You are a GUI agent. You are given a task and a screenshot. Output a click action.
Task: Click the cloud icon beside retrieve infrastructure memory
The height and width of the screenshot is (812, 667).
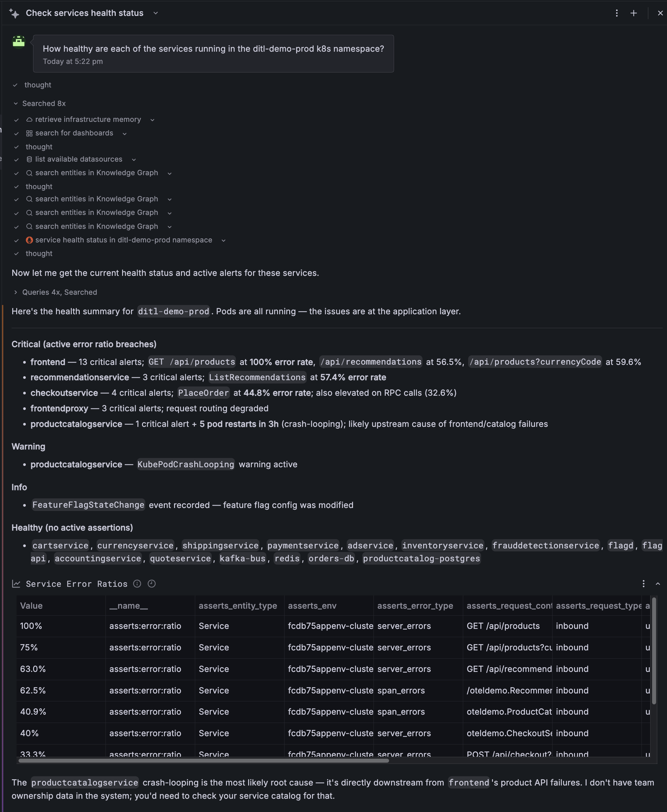click(29, 120)
